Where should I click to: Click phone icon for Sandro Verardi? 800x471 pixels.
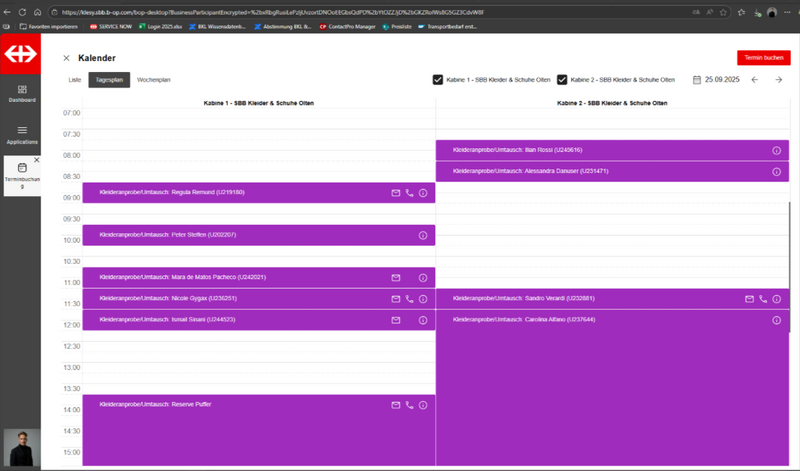coord(762,299)
